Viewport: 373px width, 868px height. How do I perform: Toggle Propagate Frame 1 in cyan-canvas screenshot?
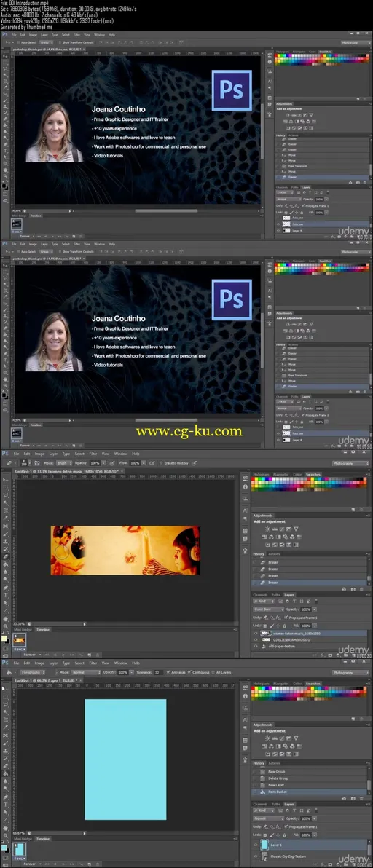pyautogui.click(x=286, y=826)
